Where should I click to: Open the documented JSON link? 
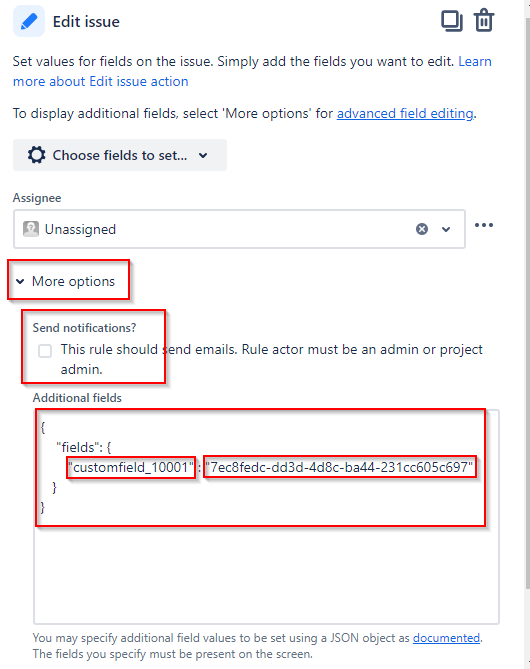pos(446,638)
